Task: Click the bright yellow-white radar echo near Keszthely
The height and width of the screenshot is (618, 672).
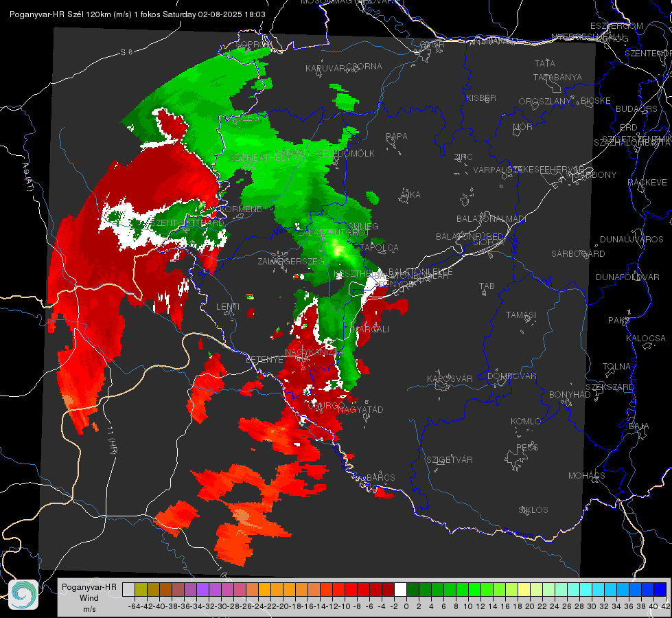Action: (x=337, y=250)
